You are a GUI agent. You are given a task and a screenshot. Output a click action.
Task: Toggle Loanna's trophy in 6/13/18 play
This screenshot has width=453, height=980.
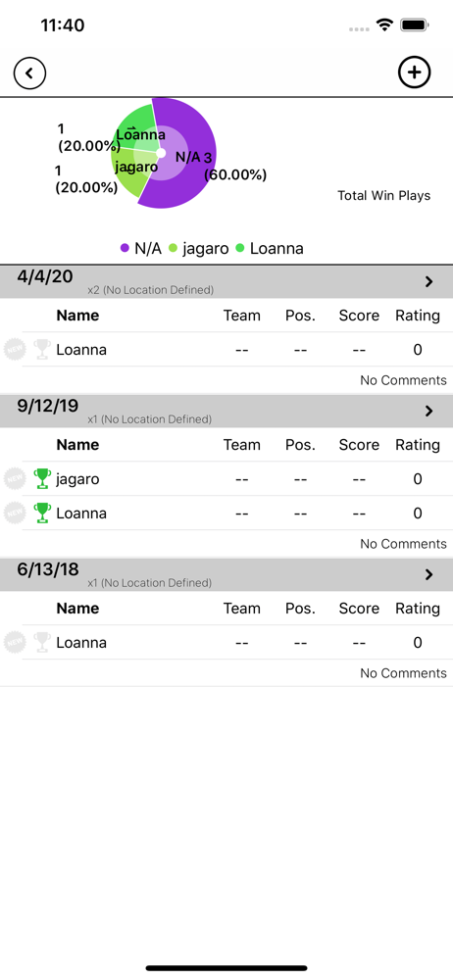[x=42, y=643]
